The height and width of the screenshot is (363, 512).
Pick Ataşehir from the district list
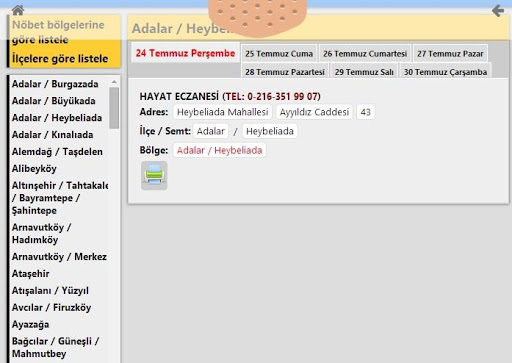(x=31, y=274)
